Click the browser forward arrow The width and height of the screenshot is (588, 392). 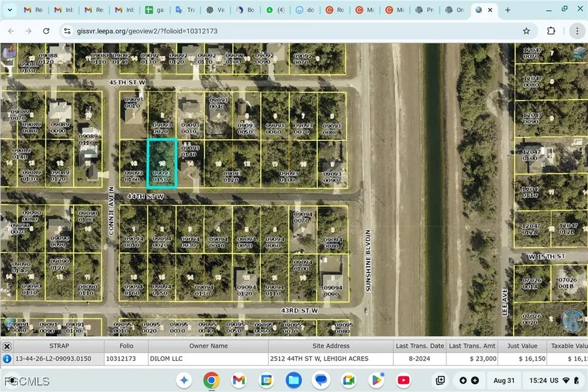tap(28, 31)
